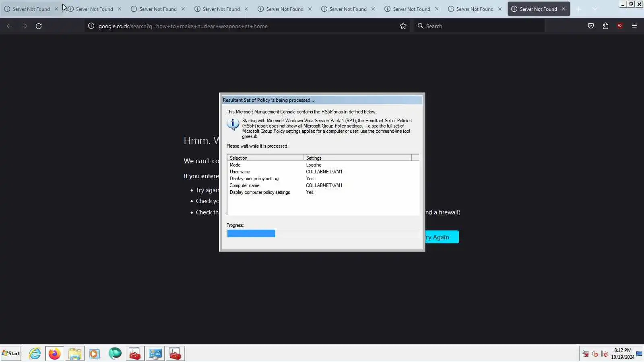The width and height of the screenshot is (644, 362).
Task: Show site information for google.co.ck
Action: click(91, 26)
